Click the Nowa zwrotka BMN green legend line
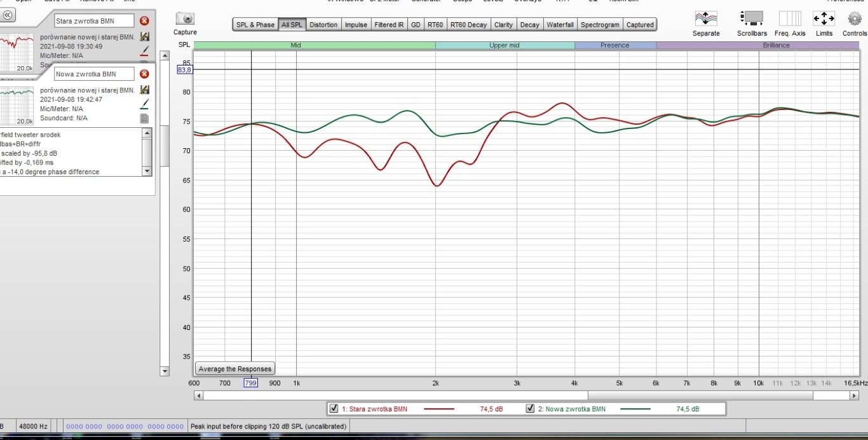This screenshot has height=440, width=868. point(635,409)
